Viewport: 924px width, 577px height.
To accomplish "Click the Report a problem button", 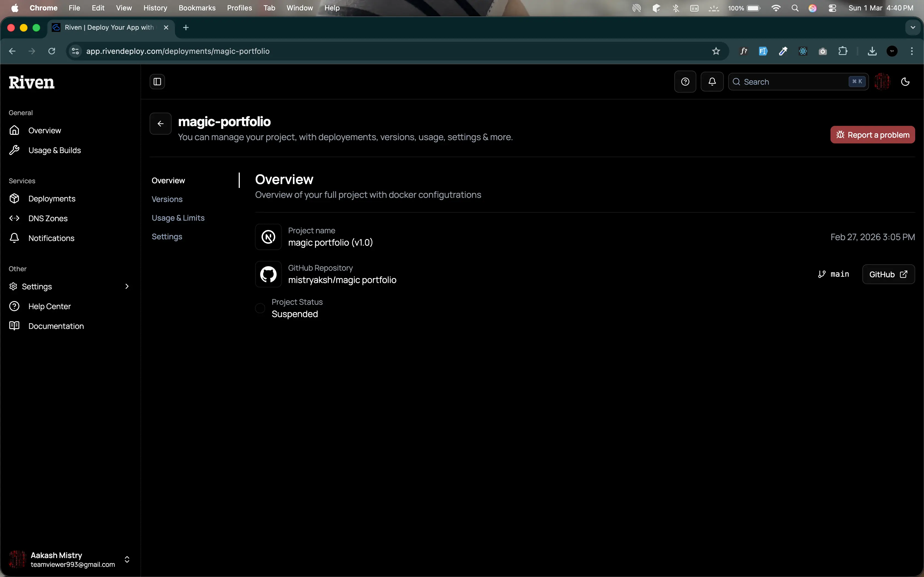I will (873, 134).
